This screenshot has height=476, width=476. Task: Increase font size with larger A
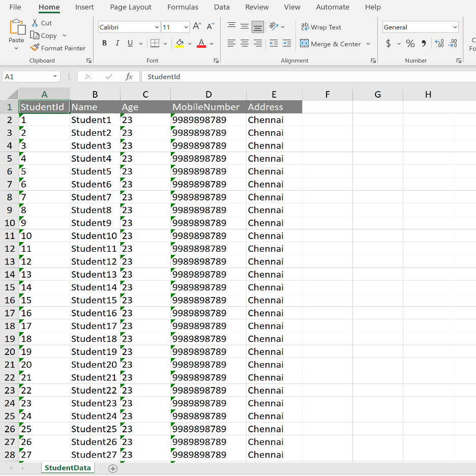[197, 27]
